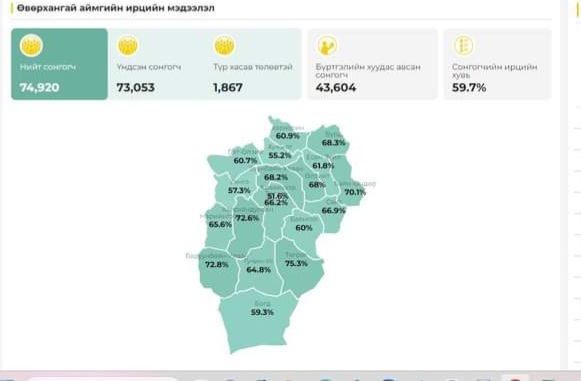
Task: Click the Бүртгэлийн хуудас авсан сонгогч icon
Action: coord(327,46)
